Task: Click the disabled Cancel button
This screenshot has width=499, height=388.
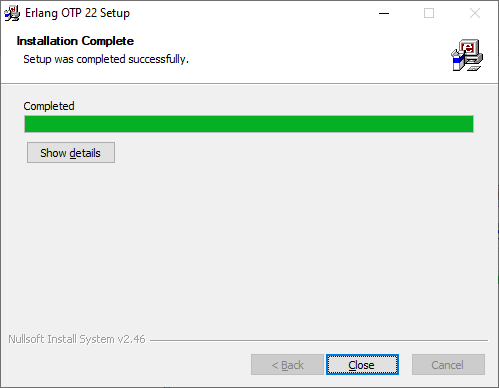Action: (448, 365)
